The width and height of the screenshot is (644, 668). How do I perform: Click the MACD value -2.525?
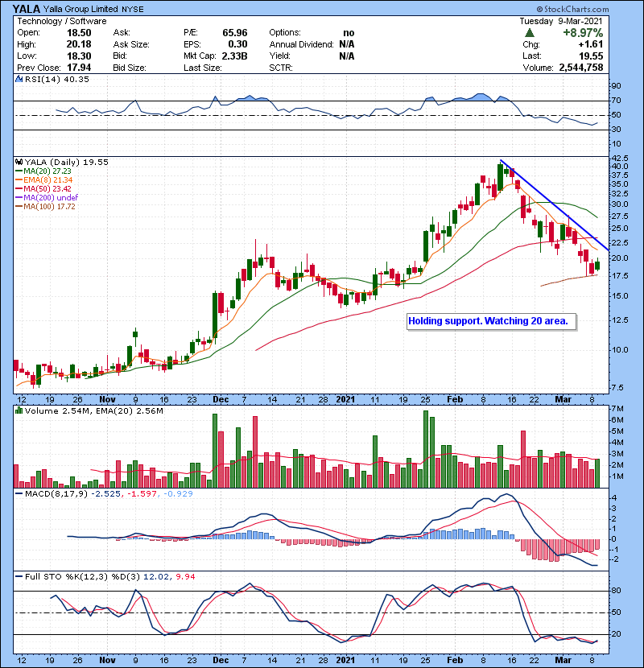[107, 494]
